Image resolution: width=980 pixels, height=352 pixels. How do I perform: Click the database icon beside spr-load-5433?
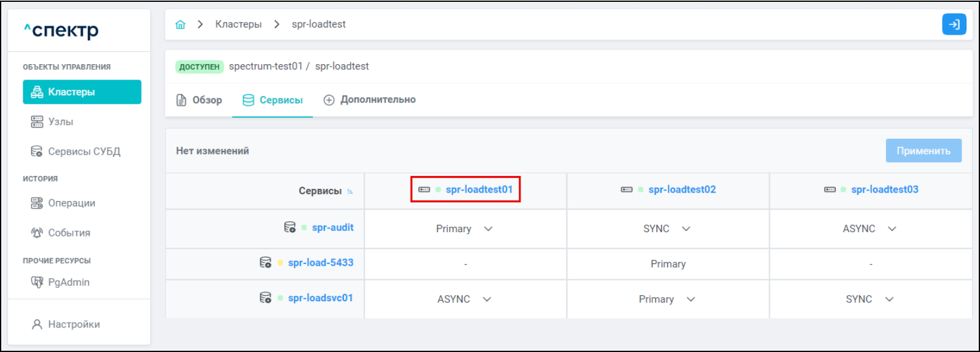tap(265, 263)
